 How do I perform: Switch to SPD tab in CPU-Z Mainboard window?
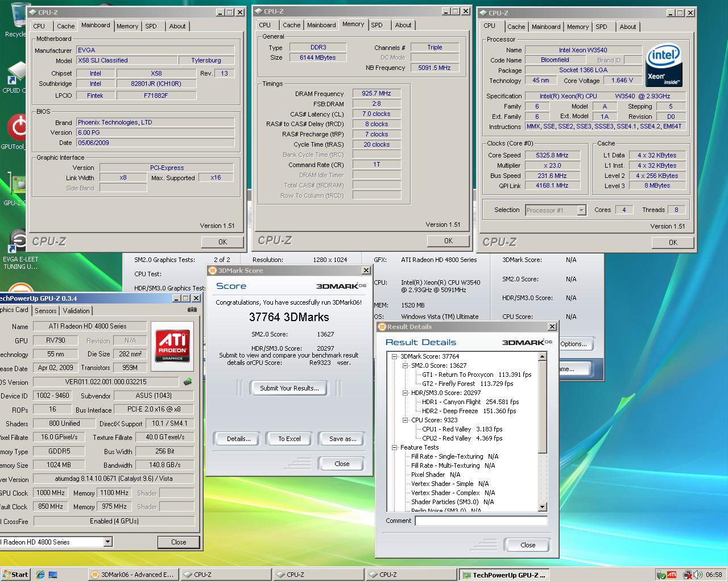click(151, 26)
